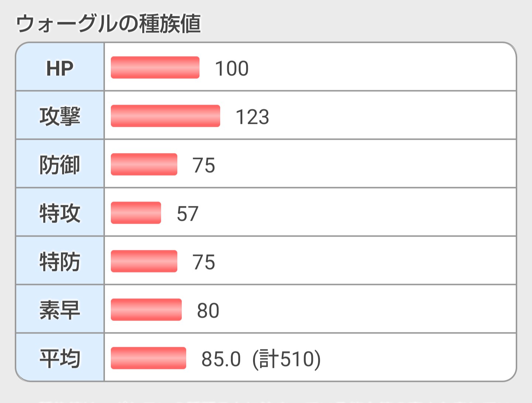Screen dimensions: 532x403
Task: Click the 素早 stat label
Action: (x=60, y=310)
